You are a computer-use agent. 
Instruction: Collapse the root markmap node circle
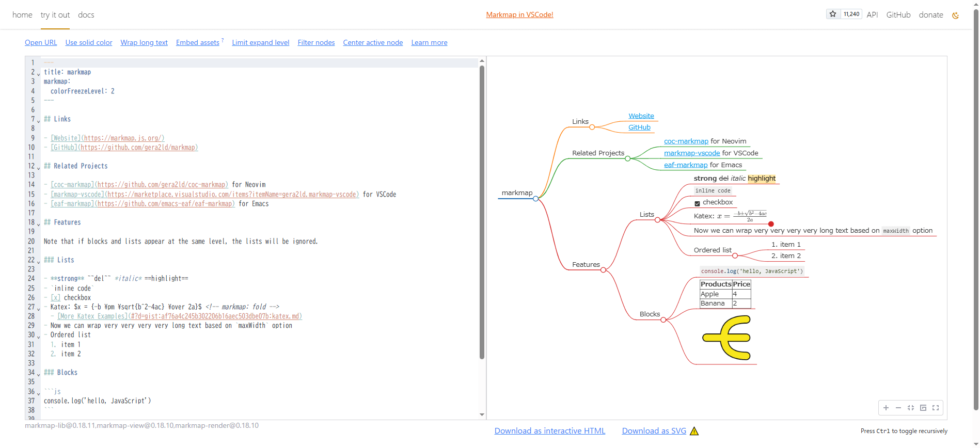click(536, 199)
